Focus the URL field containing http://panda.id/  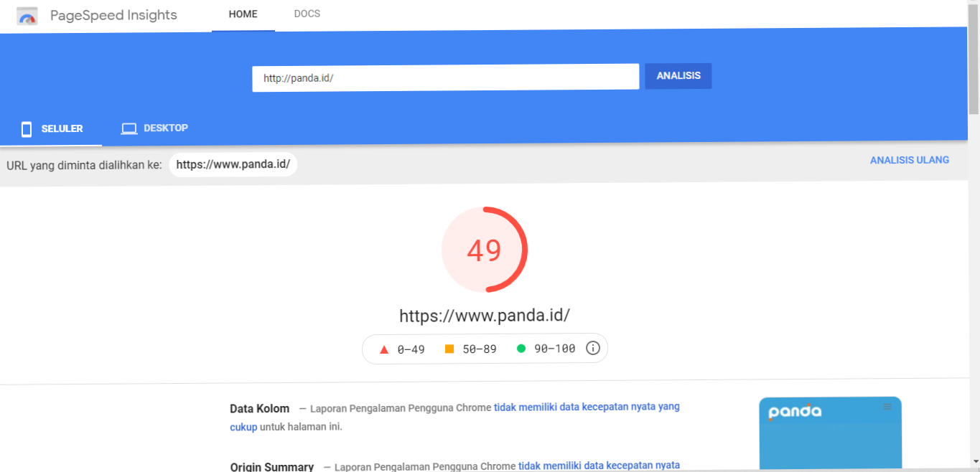click(x=445, y=77)
